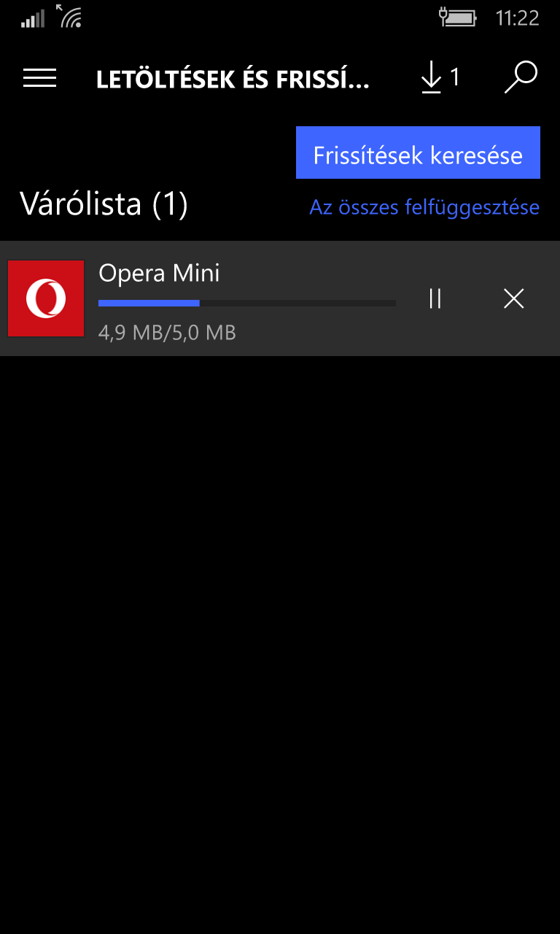Tap the Várólista (1) heading
The width and height of the screenshot is (560, 934).
[x=104, y=204]
